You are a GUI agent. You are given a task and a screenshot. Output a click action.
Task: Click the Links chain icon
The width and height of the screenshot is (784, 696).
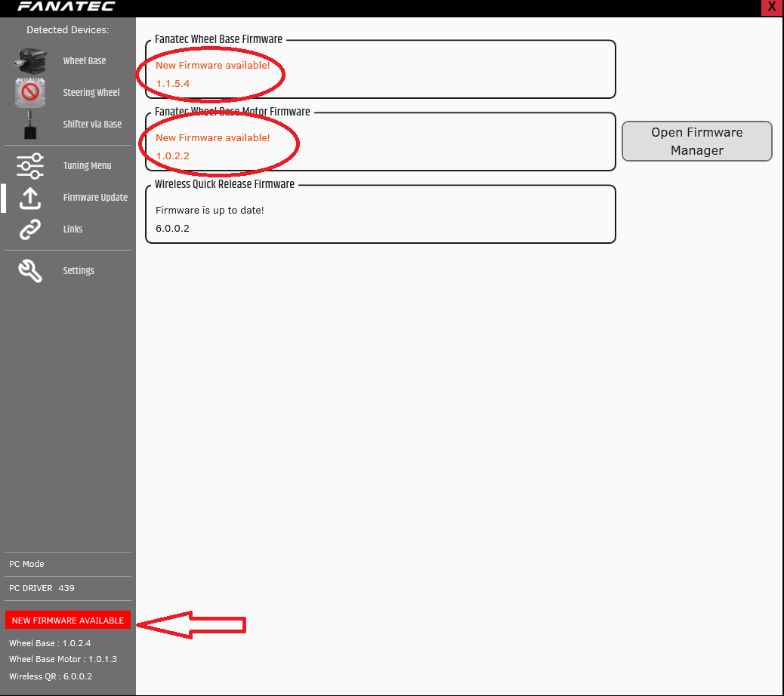coord(30,229)
